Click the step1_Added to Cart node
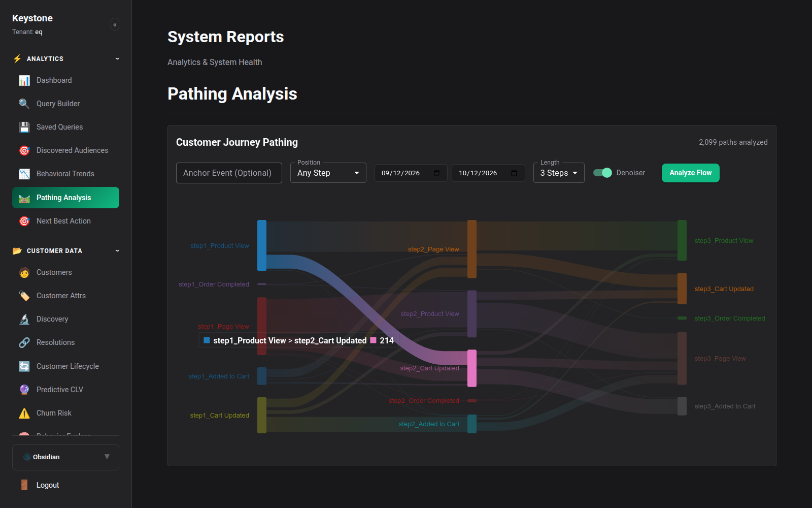The height and width of the screenshot is (508, 812). [x=262, y=376]
